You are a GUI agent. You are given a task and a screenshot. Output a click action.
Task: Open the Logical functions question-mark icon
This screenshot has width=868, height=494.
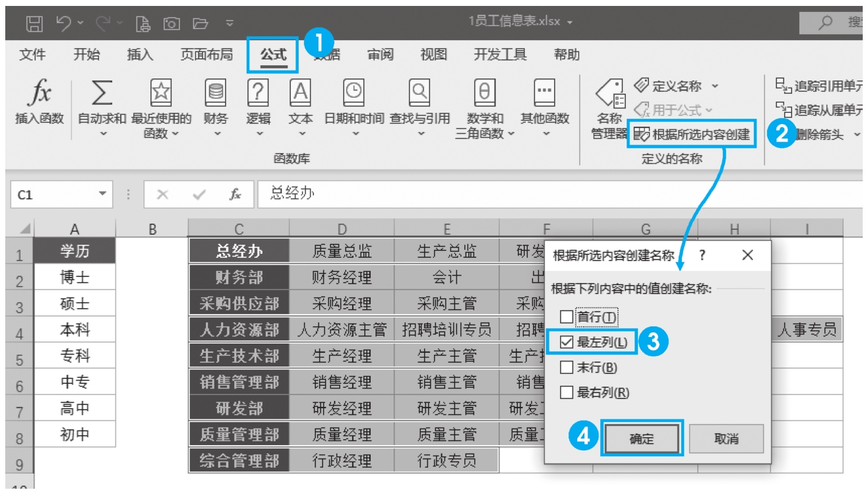pos(258,94)
